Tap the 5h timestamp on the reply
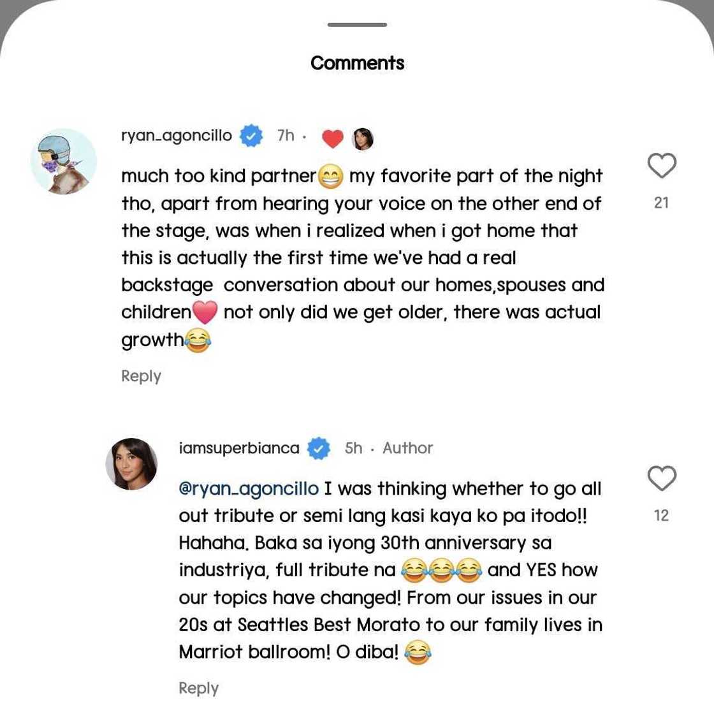 pyautogui.click(x=353, y=448)
